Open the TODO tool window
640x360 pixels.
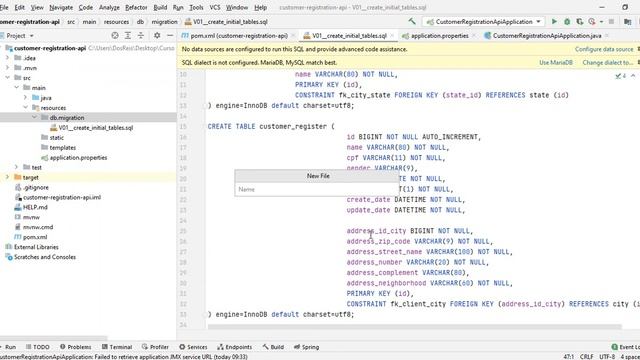[38, 347]
